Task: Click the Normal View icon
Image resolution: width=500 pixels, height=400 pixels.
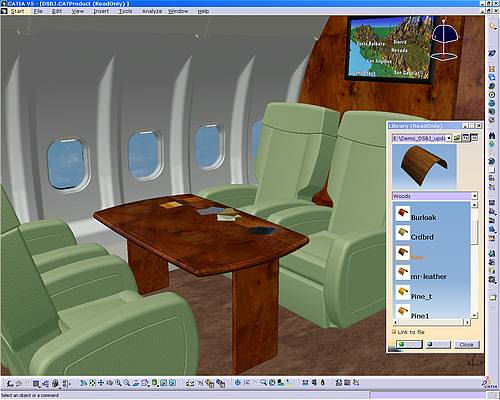Action: click(x=135, y=383)
